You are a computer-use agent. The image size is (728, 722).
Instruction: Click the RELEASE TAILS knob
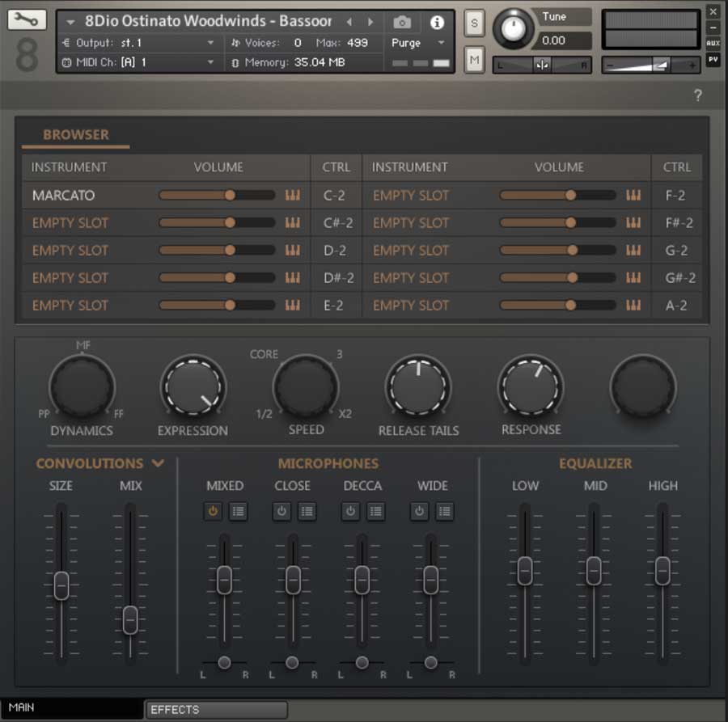(x=418, y=386)
